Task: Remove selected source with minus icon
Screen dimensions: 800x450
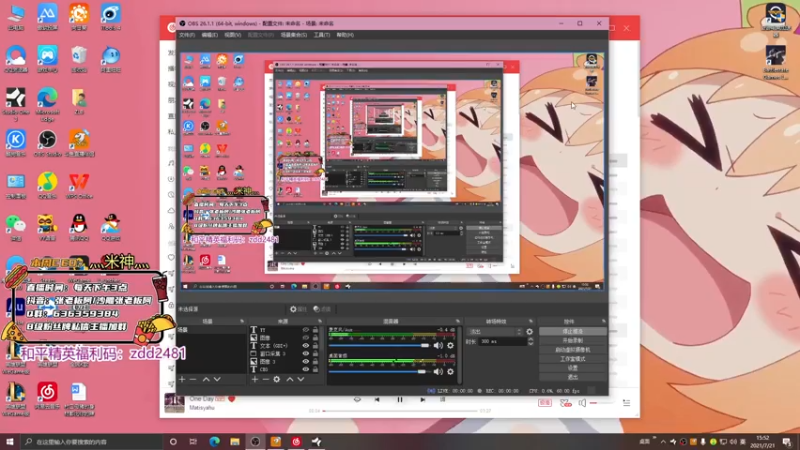Action: [x=265, y=379]
